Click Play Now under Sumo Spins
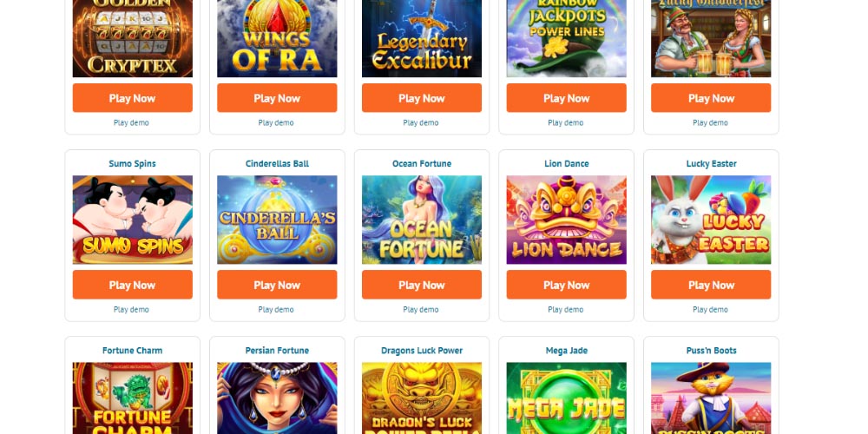Viewport: 868px width, 434px height. [x=132, y=285]
